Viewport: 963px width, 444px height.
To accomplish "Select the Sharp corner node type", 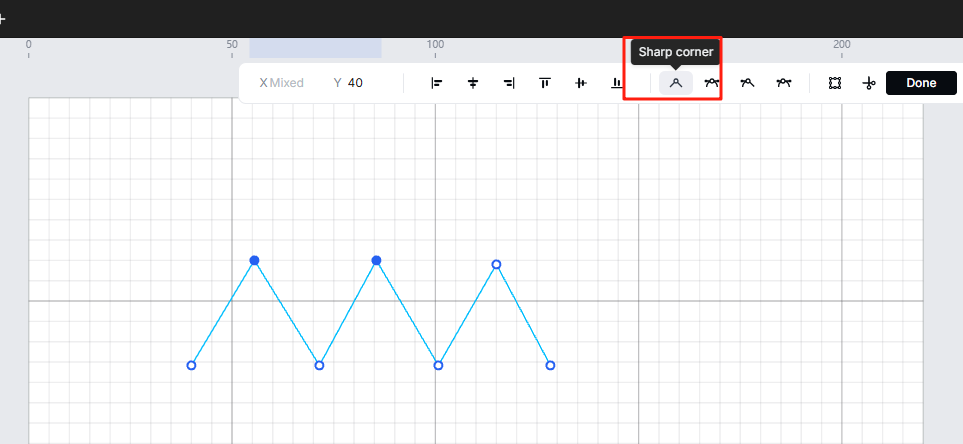I will pyautogui.click(x=676, y=83).
